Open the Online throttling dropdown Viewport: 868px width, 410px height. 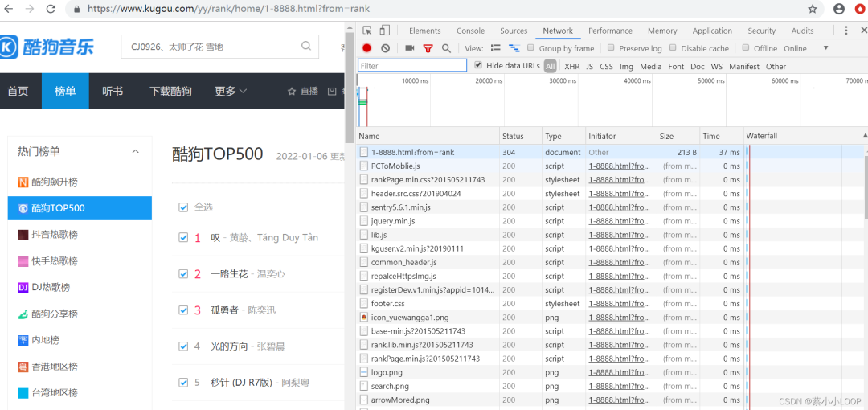pyautogui.click(x=806, y=48)
